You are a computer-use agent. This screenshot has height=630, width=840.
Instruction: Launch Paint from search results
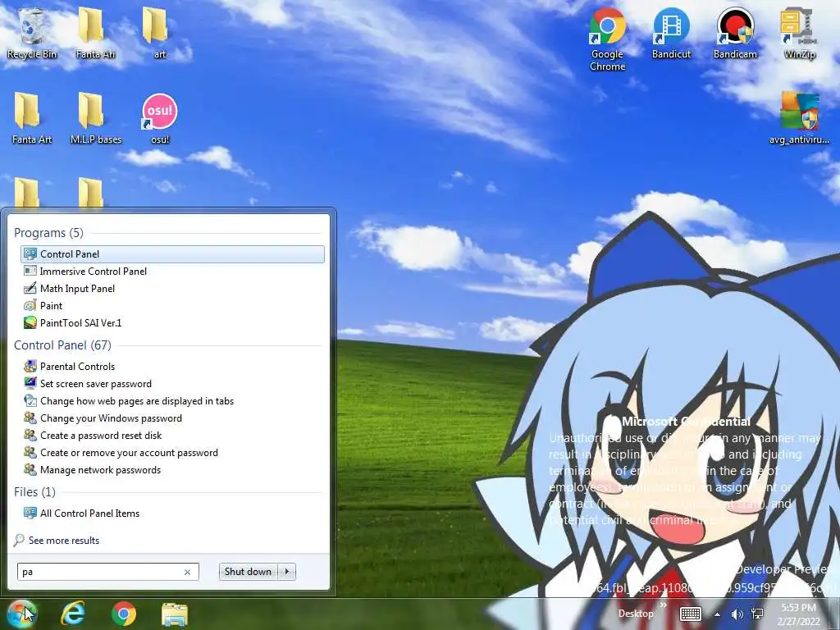pos(172,305)
